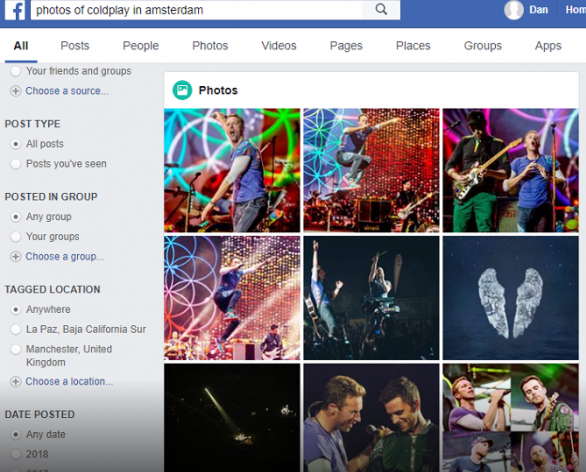Click the search magnifier button
The image size is (586, 472).
[381, 10]
